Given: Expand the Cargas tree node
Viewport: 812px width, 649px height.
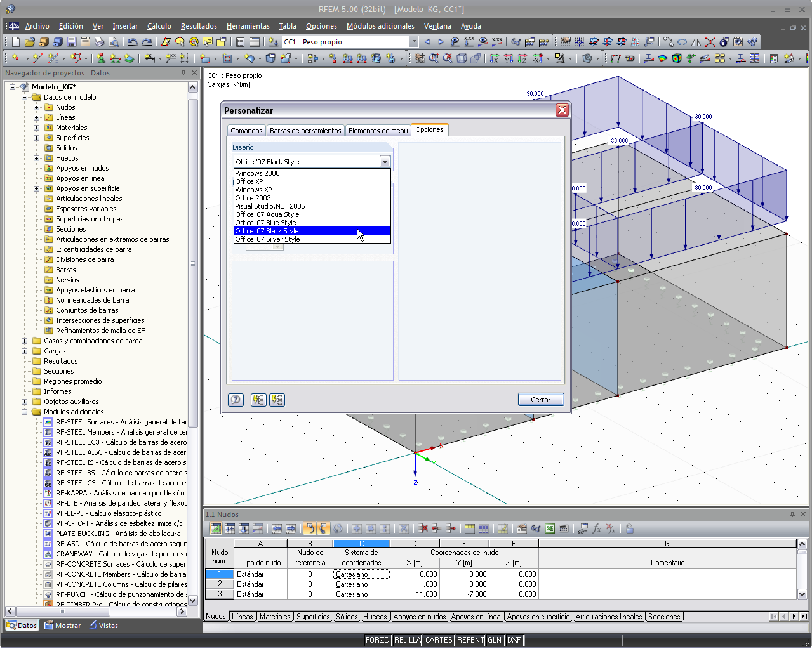Looking at the screenshot, I should (x=24, y=351).
